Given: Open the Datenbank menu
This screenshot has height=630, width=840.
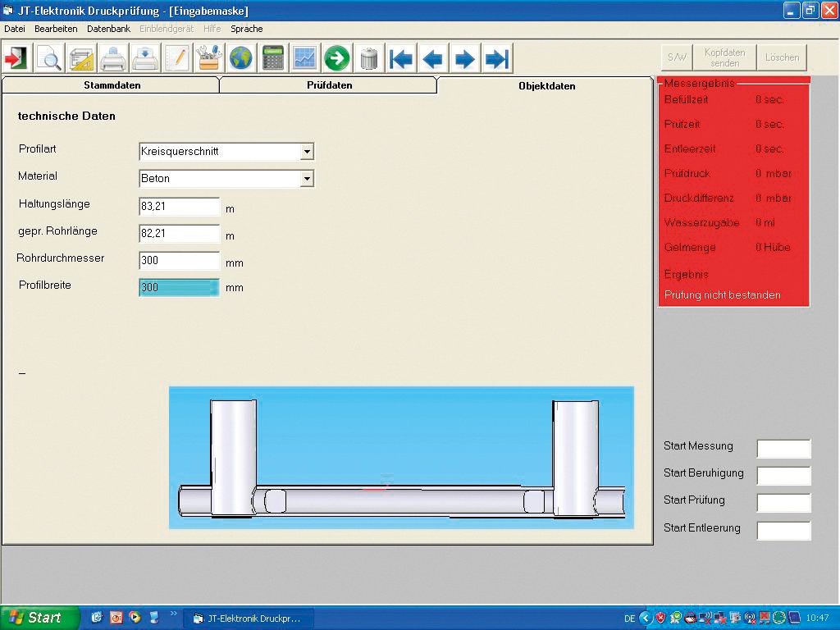Looking at the screenshot, I should [108, 29].
